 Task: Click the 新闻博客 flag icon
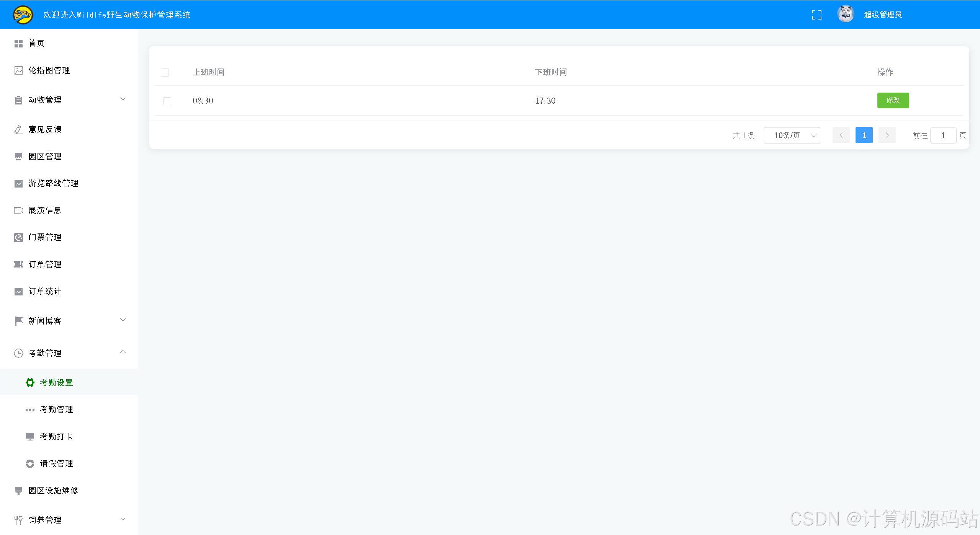(x=18, y=321)
